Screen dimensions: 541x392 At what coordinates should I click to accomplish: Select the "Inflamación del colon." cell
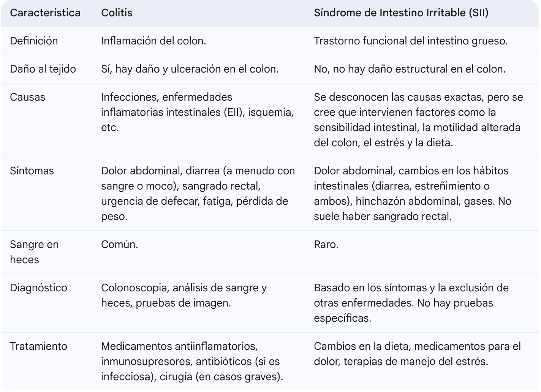coord(153,41)
